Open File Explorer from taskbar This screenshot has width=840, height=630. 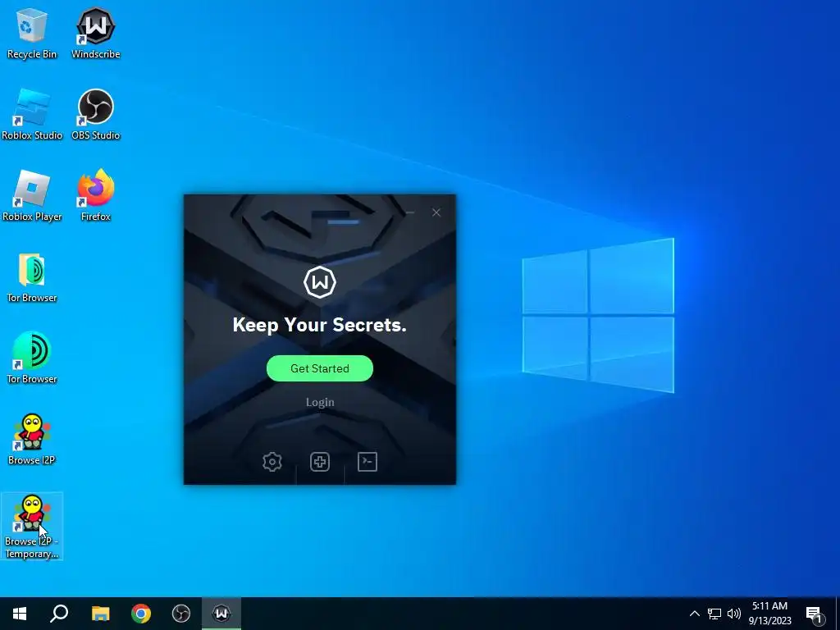pos(100,614)
